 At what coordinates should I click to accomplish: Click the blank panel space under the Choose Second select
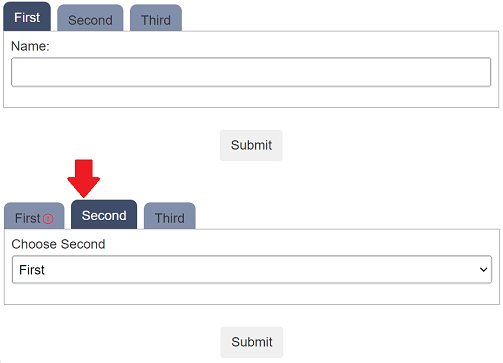coord(252,294)
